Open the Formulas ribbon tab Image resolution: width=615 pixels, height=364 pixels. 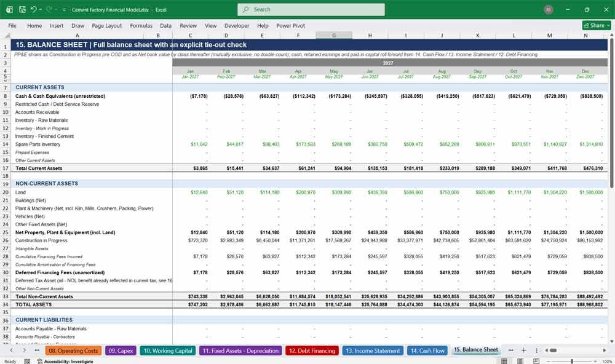(x=141, y=25)
